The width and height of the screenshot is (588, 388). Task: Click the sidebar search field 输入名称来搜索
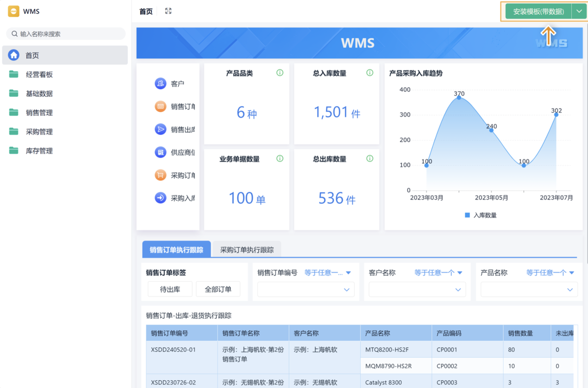coord(66,34)
